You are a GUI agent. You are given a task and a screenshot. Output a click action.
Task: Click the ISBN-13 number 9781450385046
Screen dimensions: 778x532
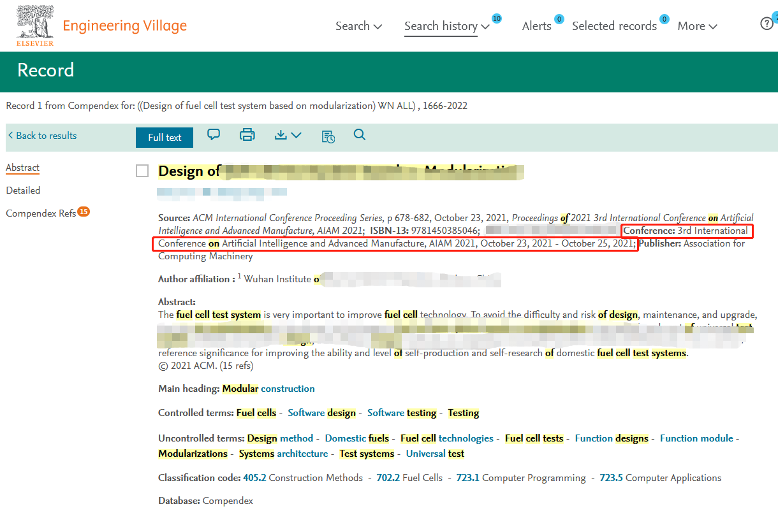(446, 230)
